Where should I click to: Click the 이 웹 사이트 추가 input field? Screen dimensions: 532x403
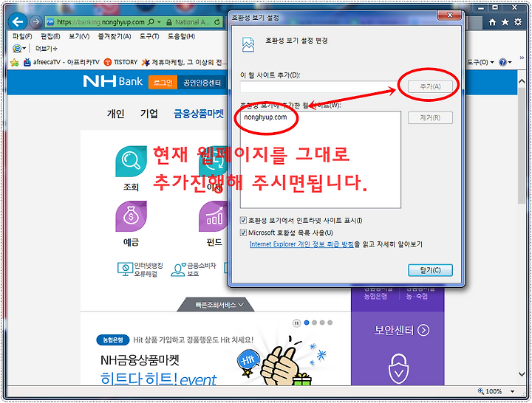click(320, 87)
